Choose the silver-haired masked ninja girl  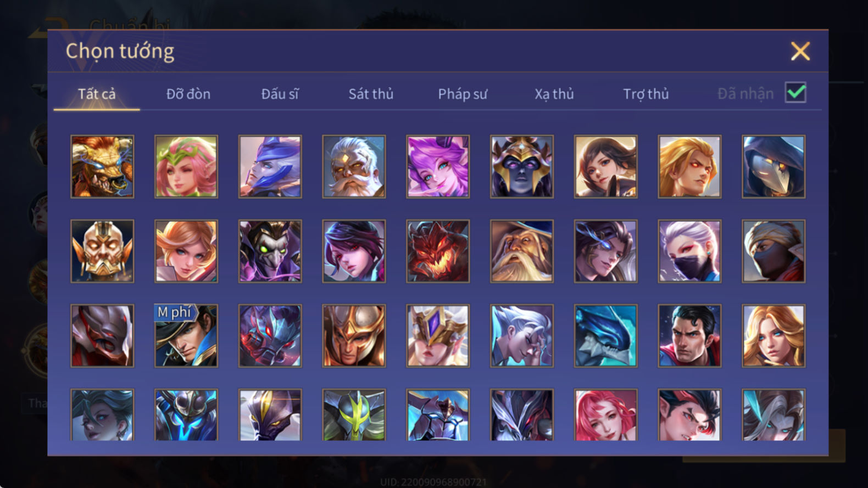click(689, 251)
